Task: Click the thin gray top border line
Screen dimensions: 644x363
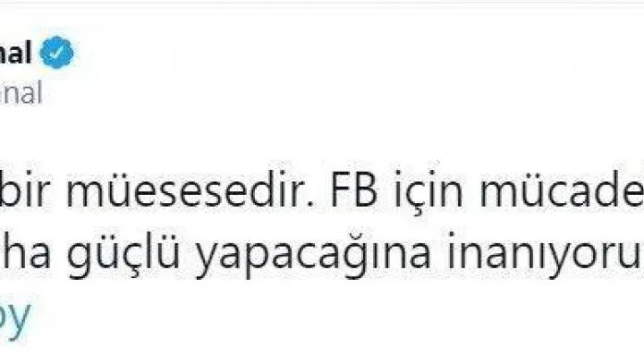Action: (322, 3)
